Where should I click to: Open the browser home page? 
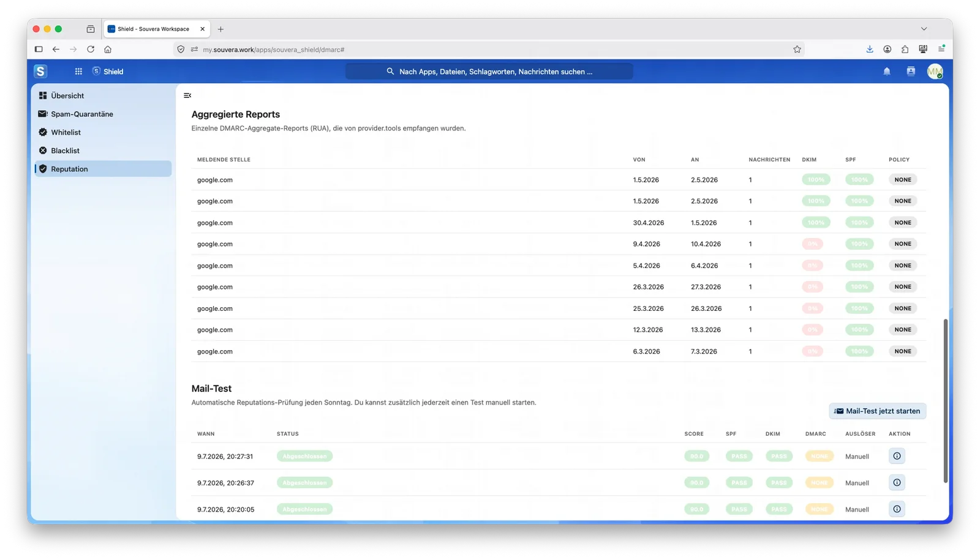(108, 49)
